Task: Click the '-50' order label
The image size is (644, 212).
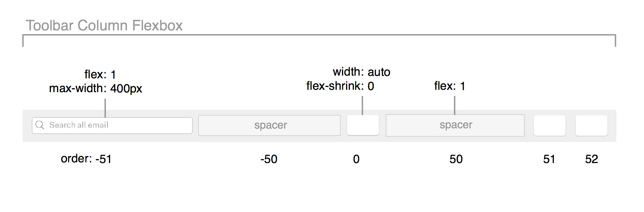Action: [x=269, y=159]
